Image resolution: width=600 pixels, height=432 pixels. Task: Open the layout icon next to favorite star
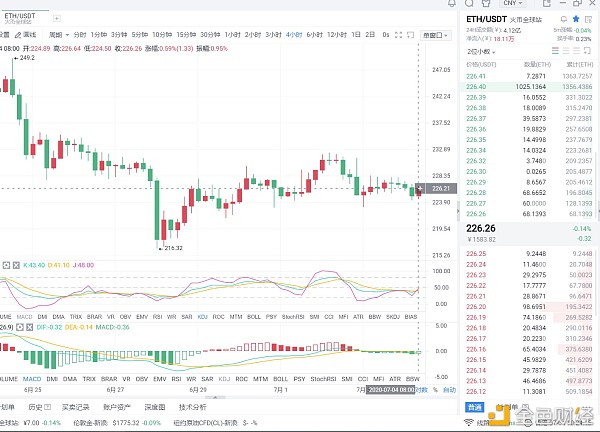coord(588,19)
